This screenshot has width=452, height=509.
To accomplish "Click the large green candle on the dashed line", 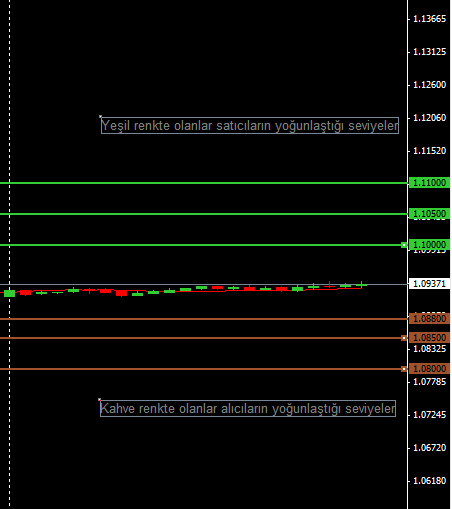I will [x=9, y=293].
